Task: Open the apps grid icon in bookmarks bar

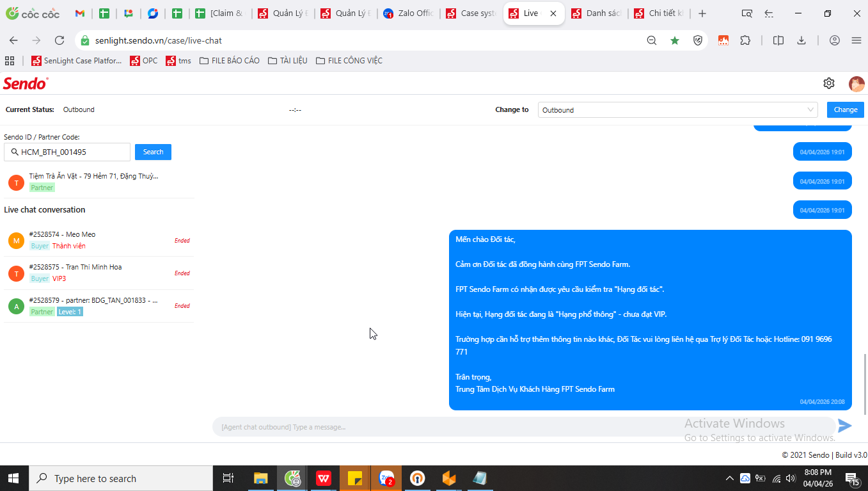Action: 10,61
